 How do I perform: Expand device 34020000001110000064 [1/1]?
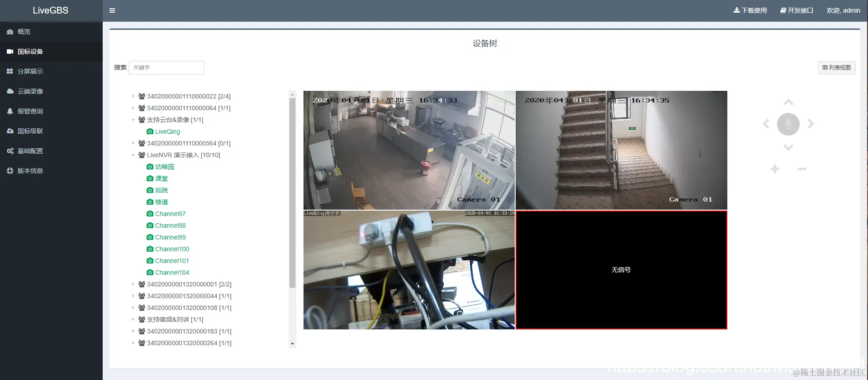[x=133, y=108]
